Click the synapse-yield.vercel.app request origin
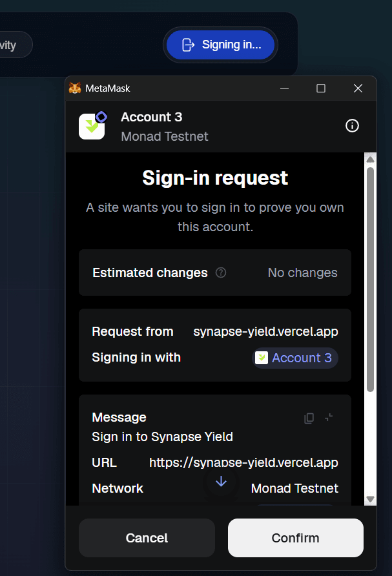This screenshot has height=576, width=392. click(265, 331)
